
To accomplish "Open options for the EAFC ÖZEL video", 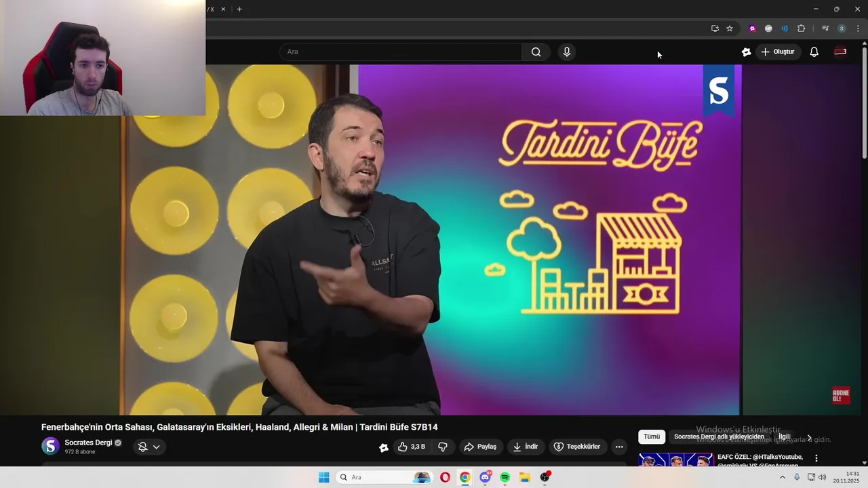I will [816, 458].
